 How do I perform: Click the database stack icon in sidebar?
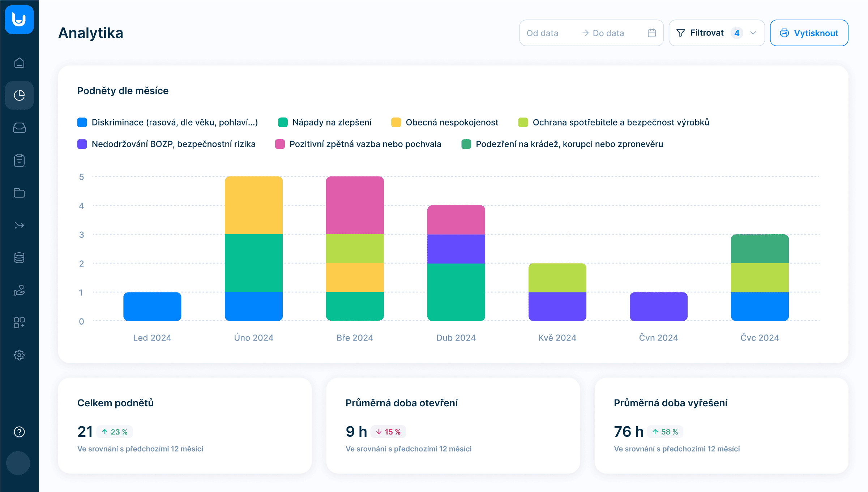[19, 258]
